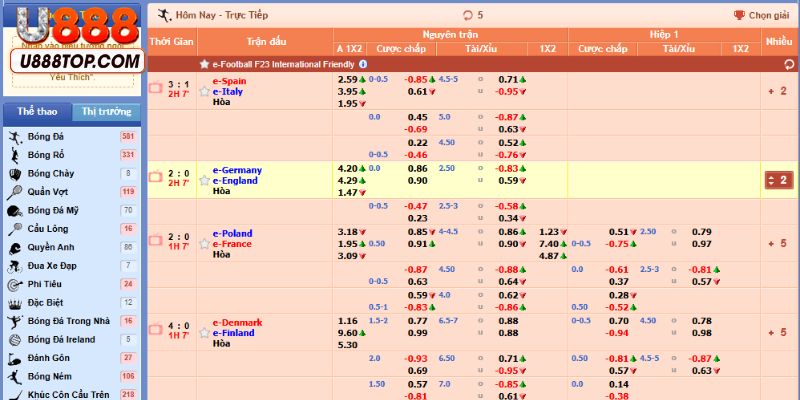Expand more bets for e-Spain match
This screenshot has width=800, height=400.
tap(777, 92)
